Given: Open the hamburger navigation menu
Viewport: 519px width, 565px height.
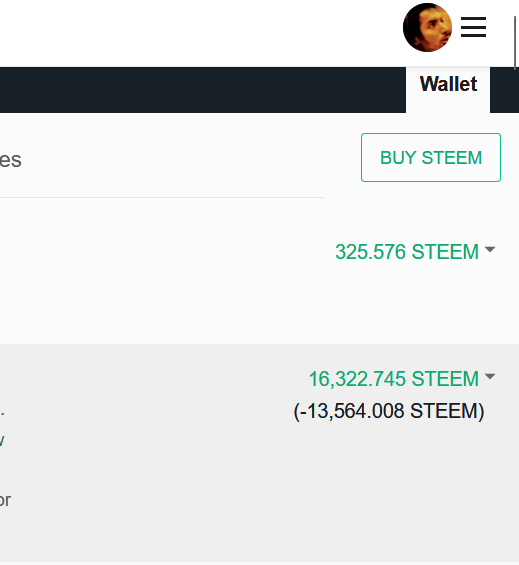Looking at the screenshot, I should pyautogui.click(x=473, y=27).
